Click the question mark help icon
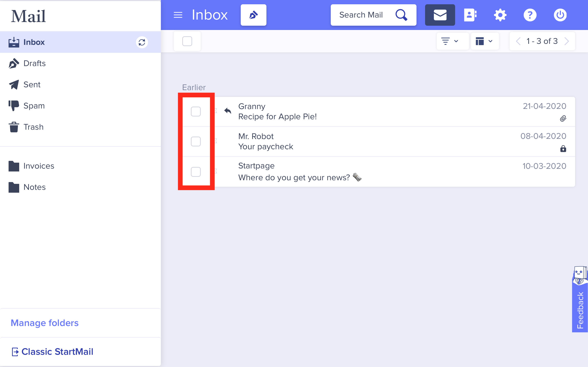This screenshot has height=367, width=588. (x=530, y=15)
